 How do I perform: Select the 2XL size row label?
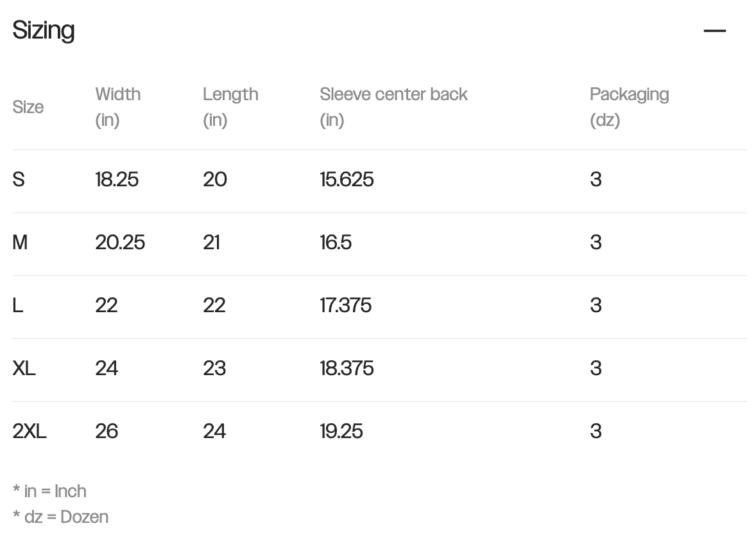(x=30, y=431)
